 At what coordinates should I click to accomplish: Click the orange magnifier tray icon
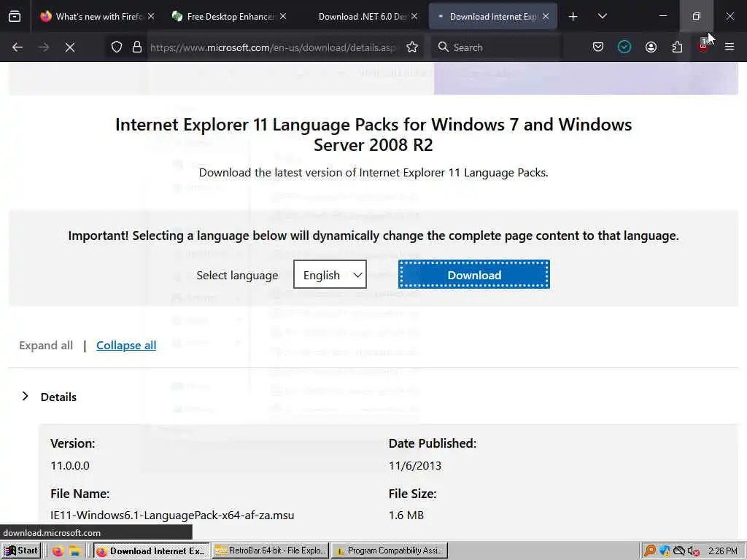[x=649, y=551]
